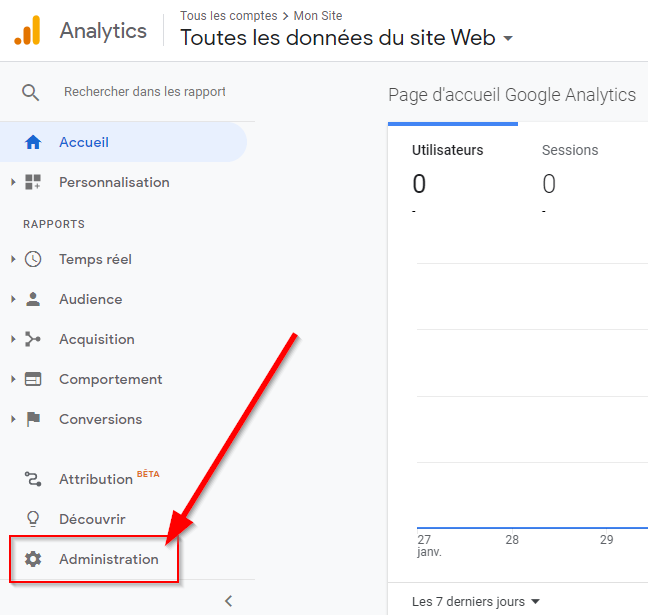Click the Conversions flag icon
This screenshot has width=648, height=615.
pos(33,419)
